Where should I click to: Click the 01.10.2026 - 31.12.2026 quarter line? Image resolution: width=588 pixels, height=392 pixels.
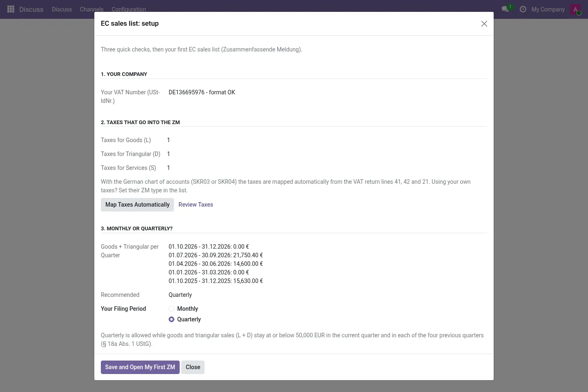209,247
